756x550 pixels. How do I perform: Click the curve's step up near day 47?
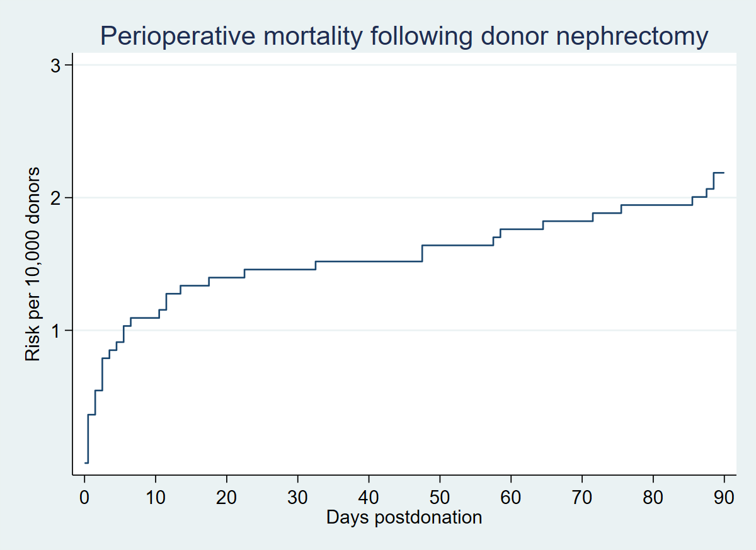point(422,253)
